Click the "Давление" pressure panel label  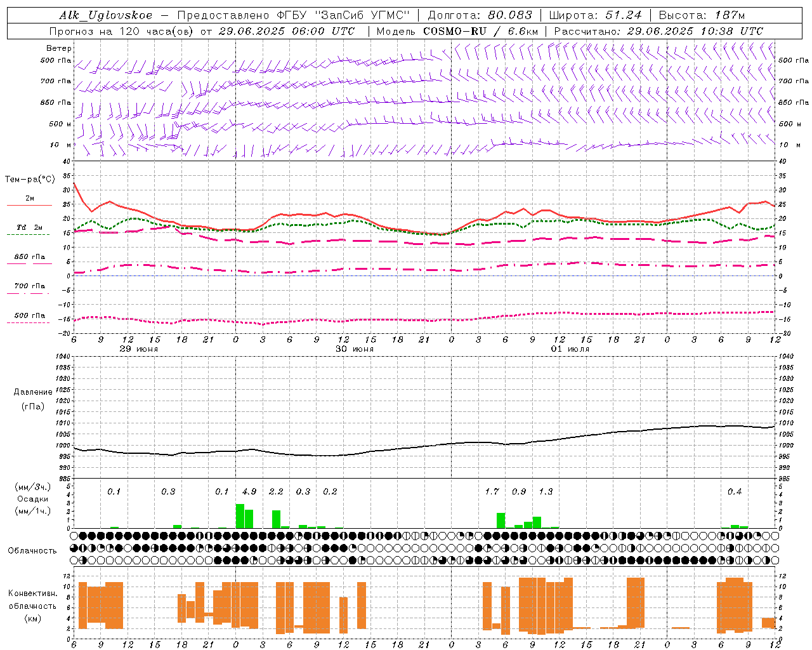pyautogui.click(x=33, y=392)
